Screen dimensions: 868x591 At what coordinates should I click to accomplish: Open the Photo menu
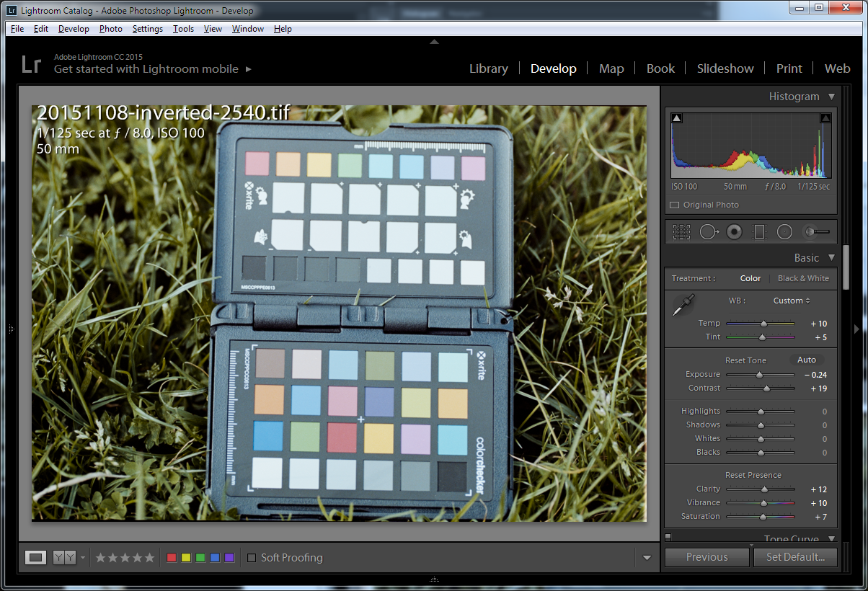[x=111, y=29]
